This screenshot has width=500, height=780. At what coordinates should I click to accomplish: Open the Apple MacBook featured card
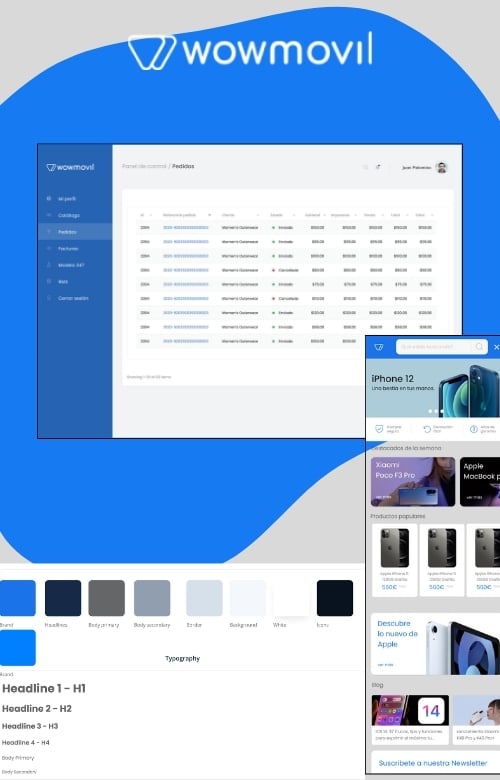(480, 482)
